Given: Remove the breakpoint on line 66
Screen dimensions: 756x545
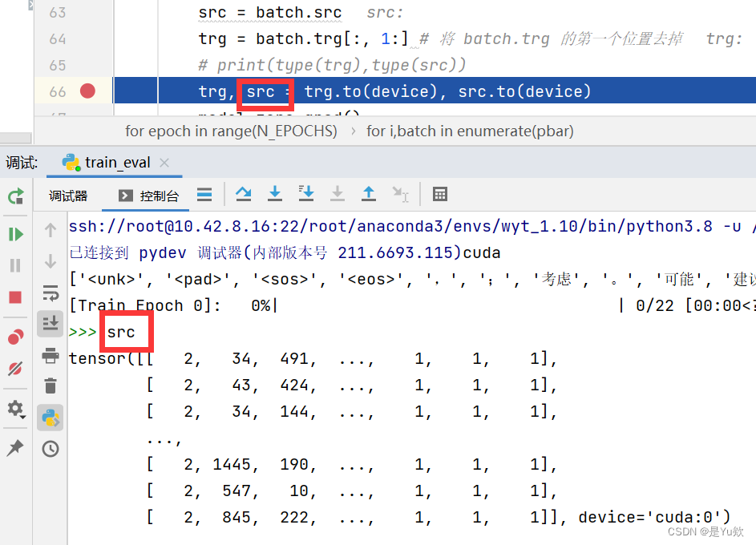Looking at the screenshot, I should click(87, 91).
